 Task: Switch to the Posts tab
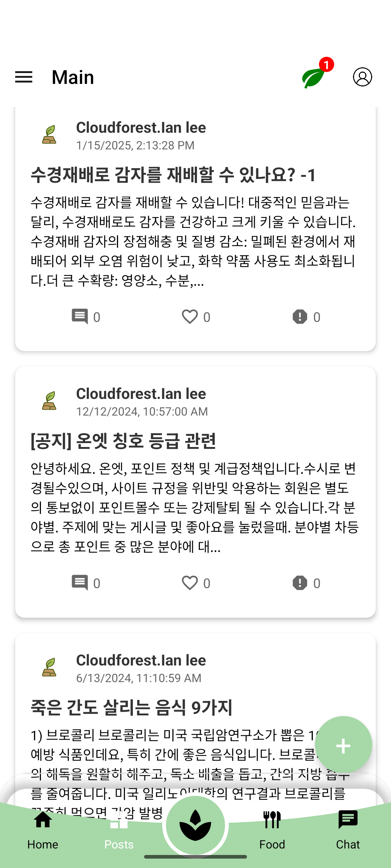(x=118, y=832)
